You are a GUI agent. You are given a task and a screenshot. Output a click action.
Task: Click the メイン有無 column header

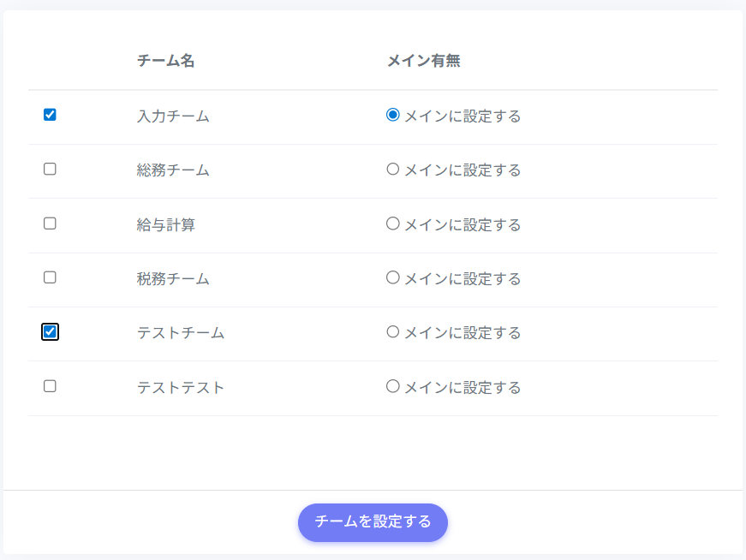click(x=423, y=61)
